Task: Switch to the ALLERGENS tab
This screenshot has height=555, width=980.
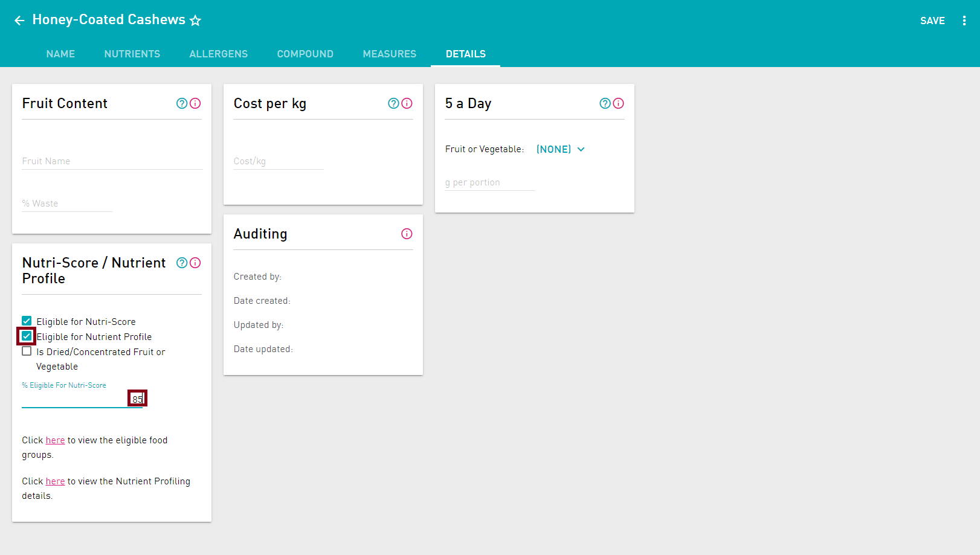Action: (219, 54)
